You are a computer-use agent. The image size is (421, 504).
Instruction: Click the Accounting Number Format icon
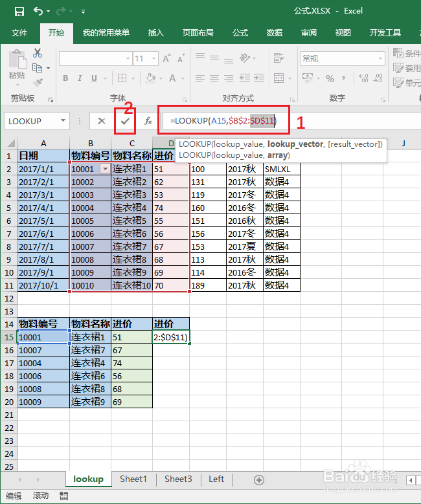[308, 78]
